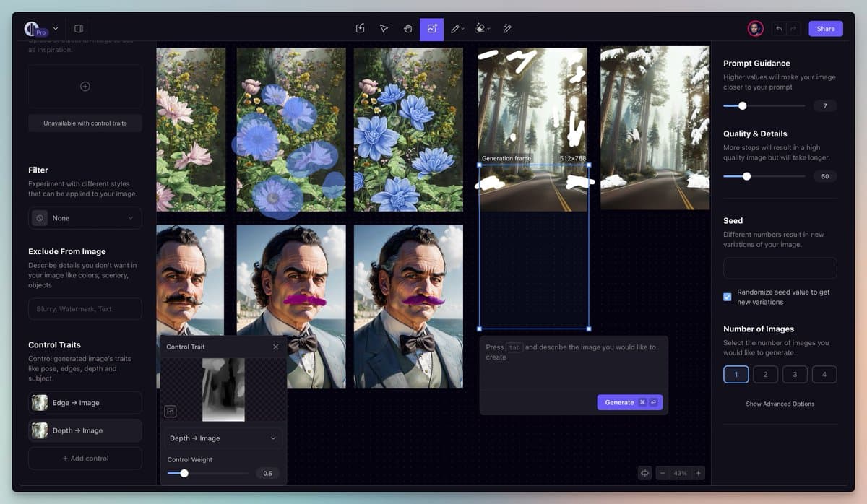Expand the Depth → Image dropdown in Control Trait
The image size is (867, 504).
point(223,438)
